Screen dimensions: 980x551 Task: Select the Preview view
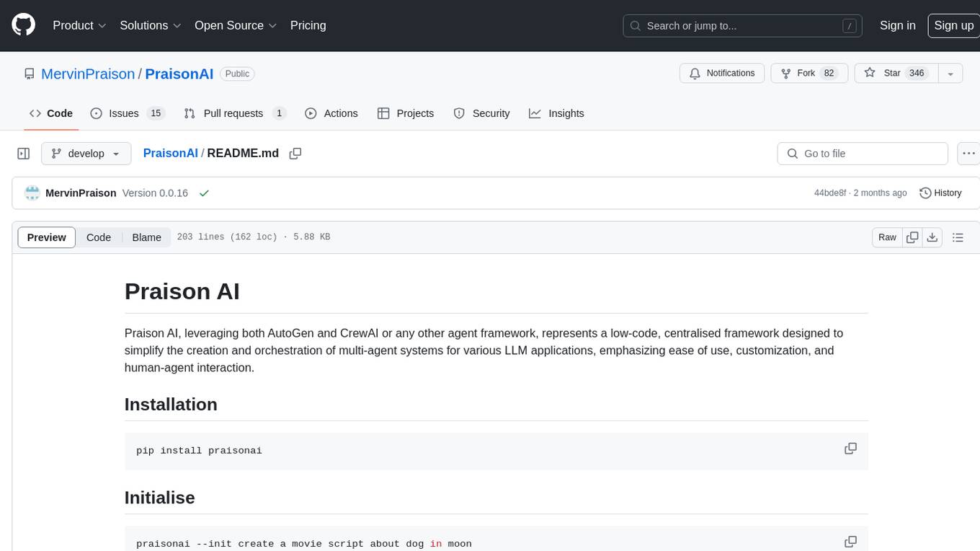[47, 237]
